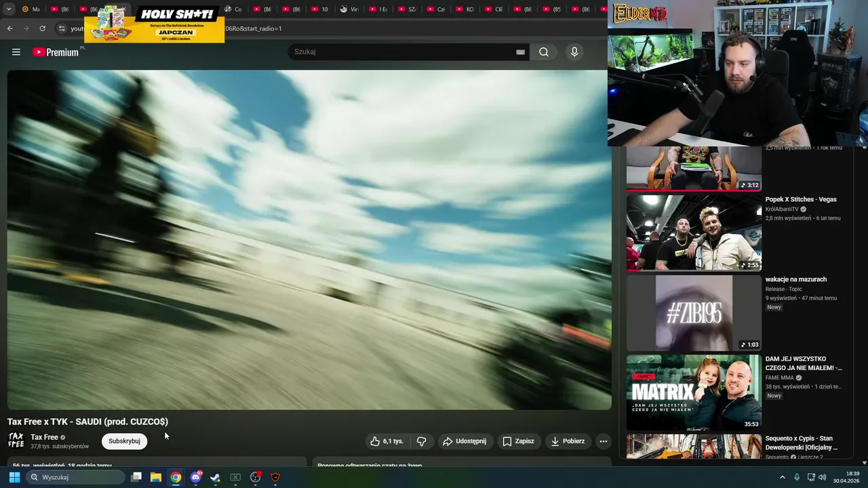868x488 pixels.
Task: Go forward with the browser forward arrow
Action: coord(26,28)
